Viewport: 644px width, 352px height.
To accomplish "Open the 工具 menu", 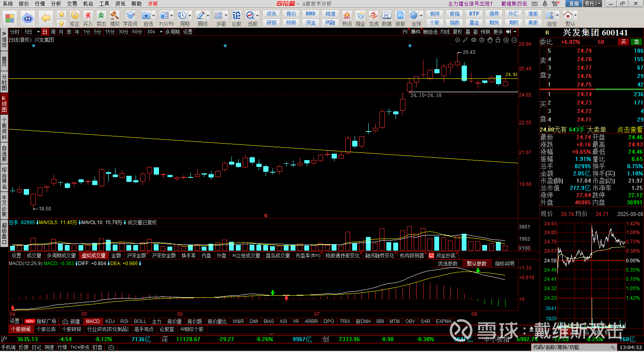I will 104,4.
